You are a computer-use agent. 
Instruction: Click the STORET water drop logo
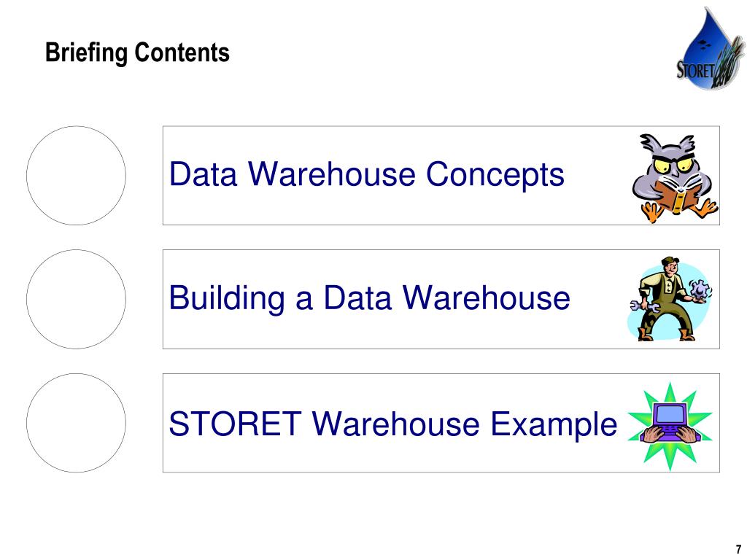pyautogui.click(x=711, y=49)
